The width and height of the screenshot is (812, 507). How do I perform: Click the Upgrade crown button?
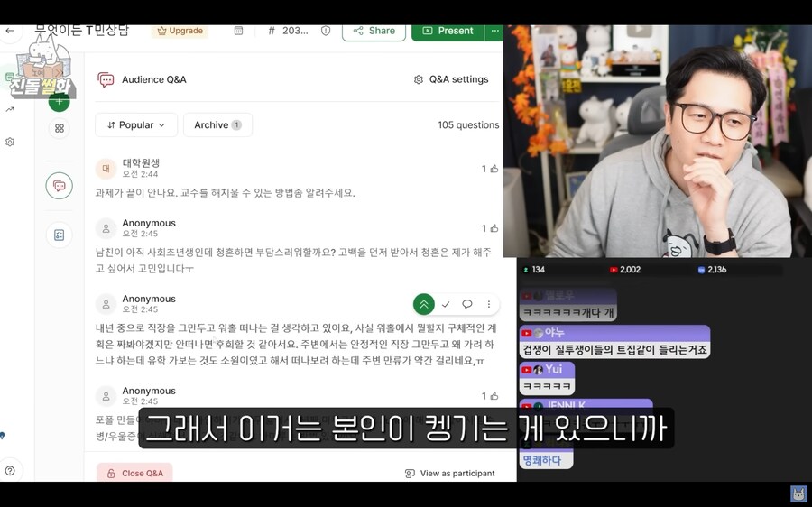pyautogui.click(x=180, y=31)
